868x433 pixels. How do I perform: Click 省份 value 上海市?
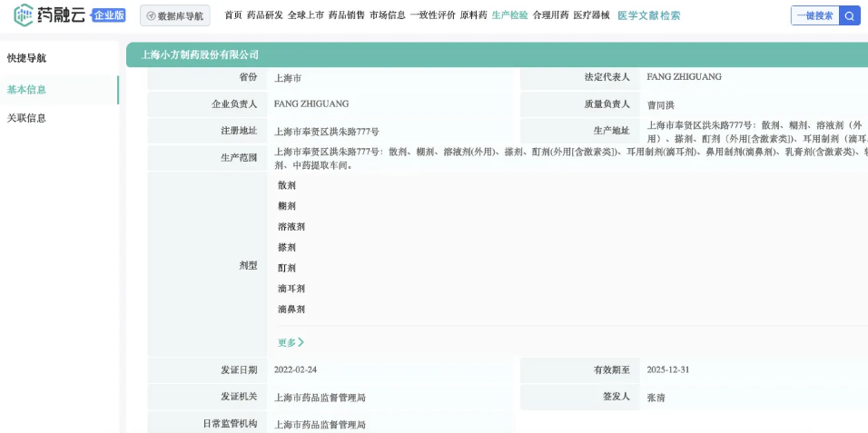pos(288,78)
